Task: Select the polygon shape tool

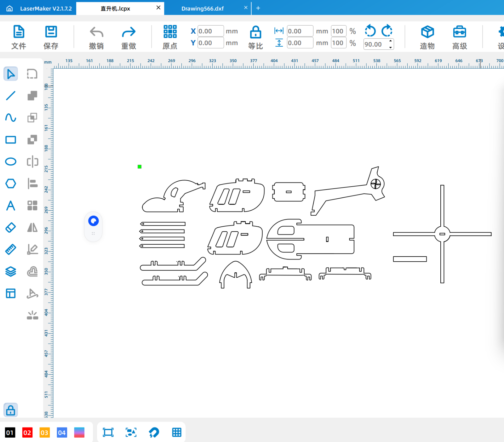Action: tap(11, 184)
